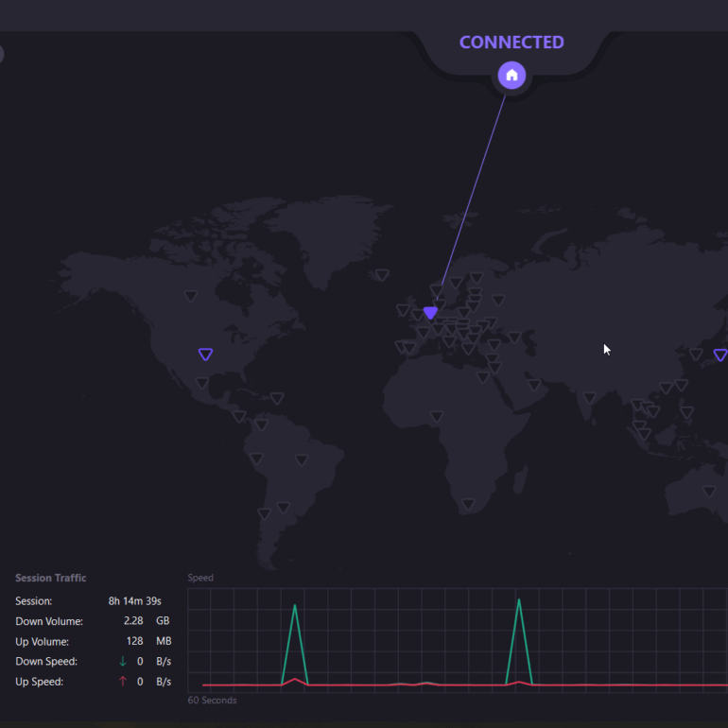Choose the South Korea server marker
The height and width of the screenshot is (728, 728).
click(x=696, y=355)
